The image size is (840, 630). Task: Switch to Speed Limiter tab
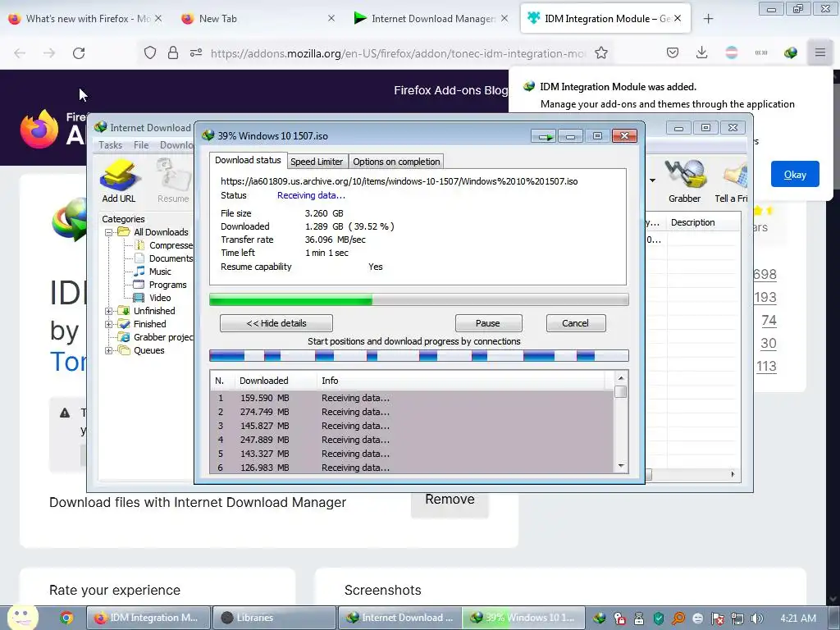click(x=317, y=162)
